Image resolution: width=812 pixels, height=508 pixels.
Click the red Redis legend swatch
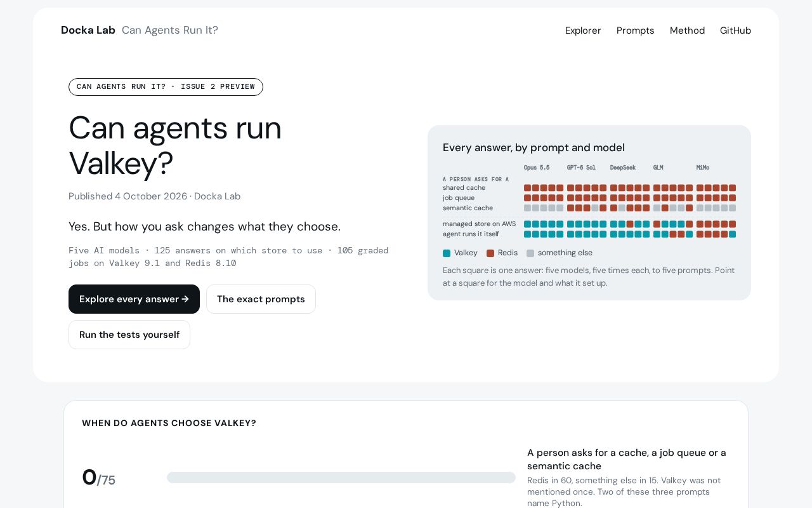click(x=490, y=253)
